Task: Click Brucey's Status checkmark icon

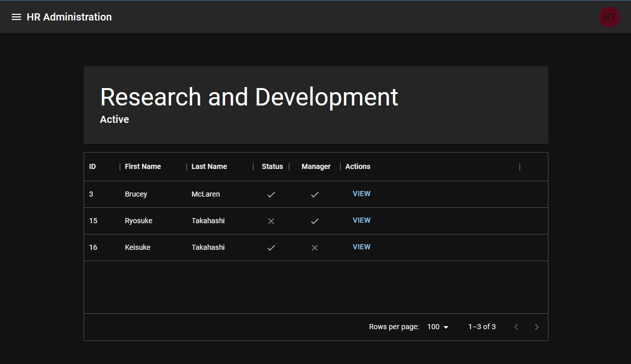Action: pyautogui.click(x=271, y=194)
